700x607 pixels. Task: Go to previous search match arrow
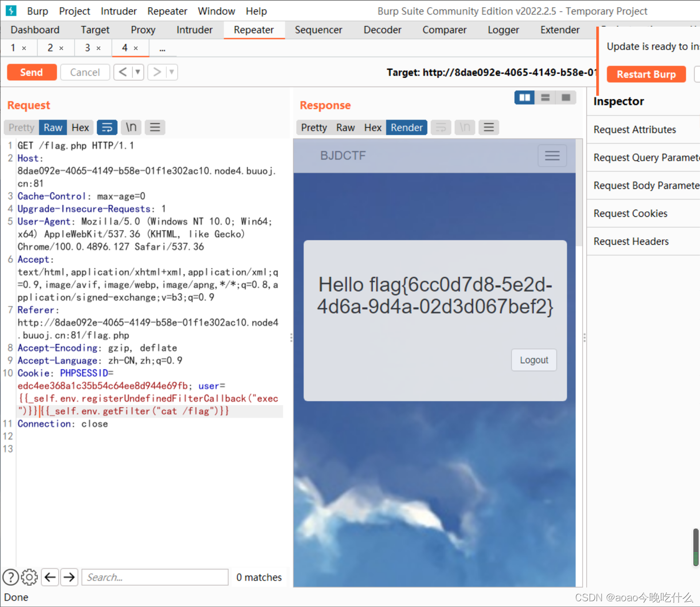coord(50,577)
